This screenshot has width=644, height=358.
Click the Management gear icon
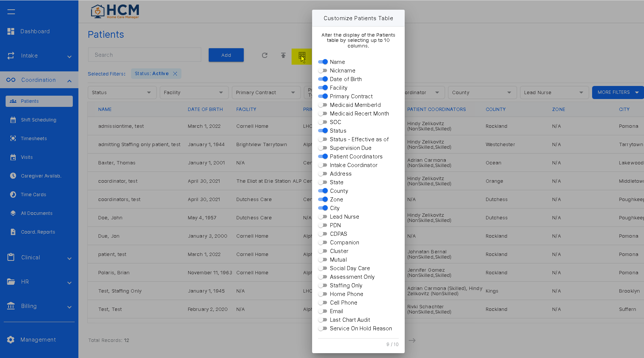pyautogui.click(x=11, y=340)
